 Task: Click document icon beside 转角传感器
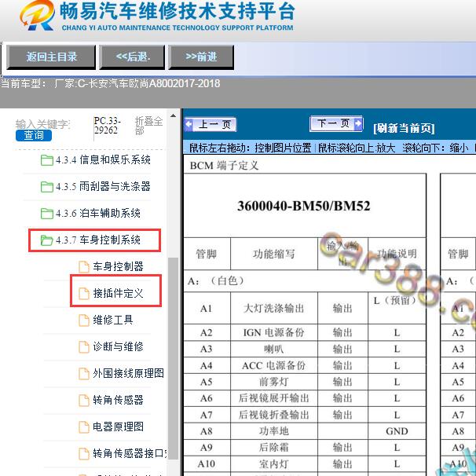point(84,400)
